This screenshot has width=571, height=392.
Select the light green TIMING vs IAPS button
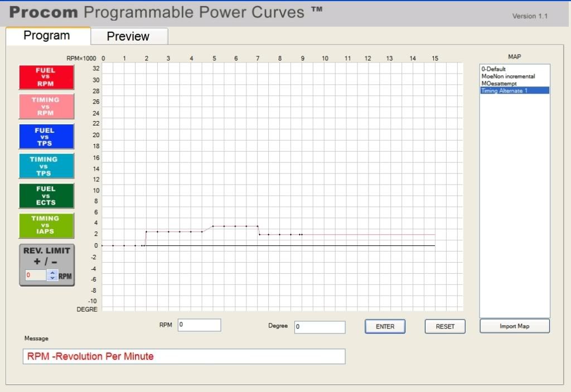(46, 225)
